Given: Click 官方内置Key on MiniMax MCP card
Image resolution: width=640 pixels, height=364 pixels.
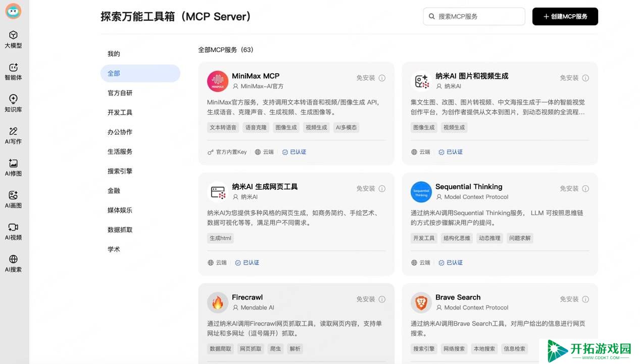Looking at the screenshot, I should click(227, 152).
